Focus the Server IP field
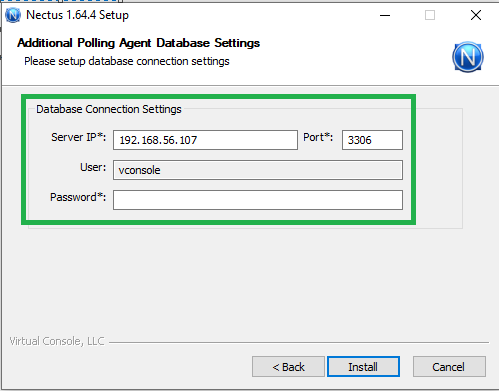The width and height of the screenshot is (499, 391). (x=205, y=140)
